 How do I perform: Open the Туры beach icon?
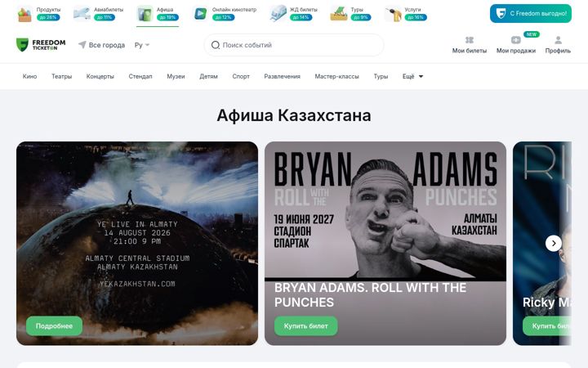338,14
